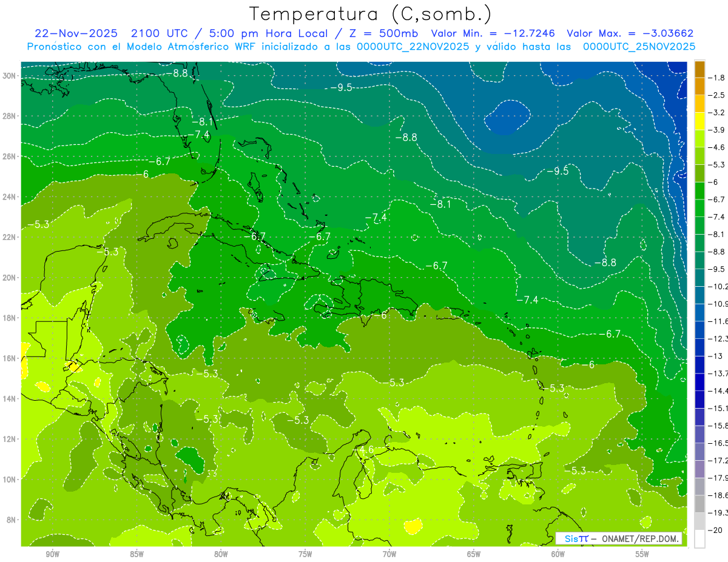The width and height of the screenshot is (728, 562).
Task: Click the '-1.8' legend value
Action: click(x=716, y=78)
